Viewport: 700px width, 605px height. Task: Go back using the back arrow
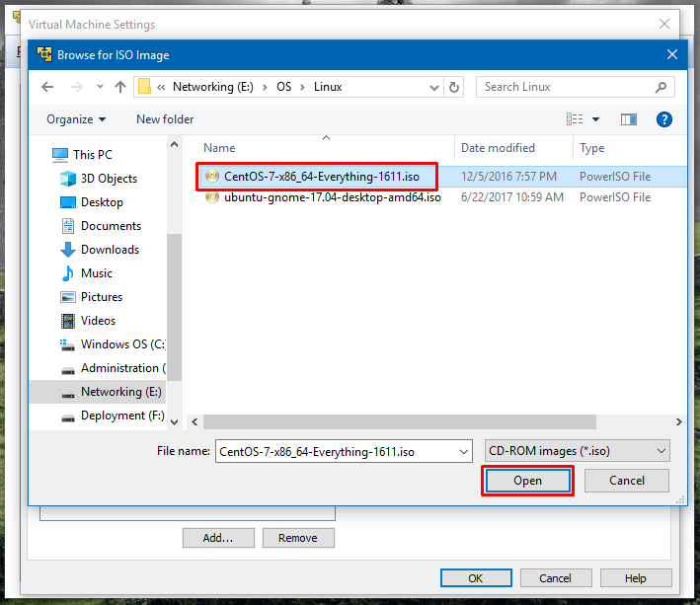click(x=47, y=87)
